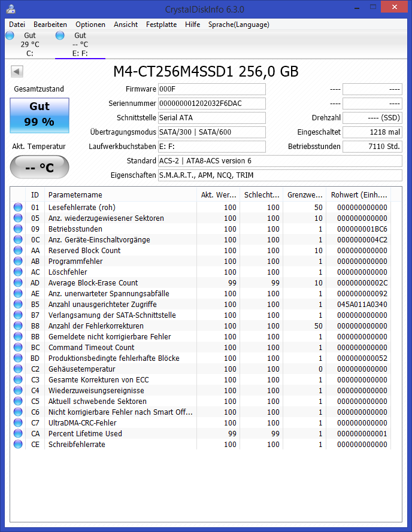Click status icon for row 09 Betriebsstunden

18,229
